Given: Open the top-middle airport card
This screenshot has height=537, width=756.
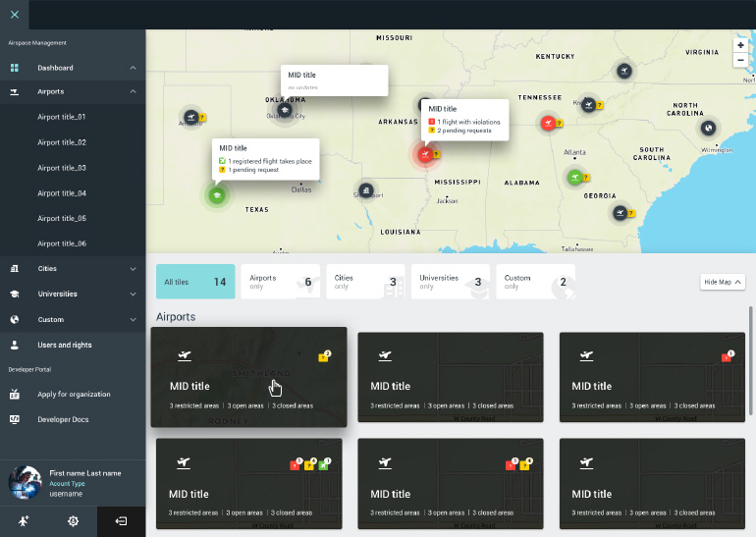Looking at the screenshot, I should [451, 377].
